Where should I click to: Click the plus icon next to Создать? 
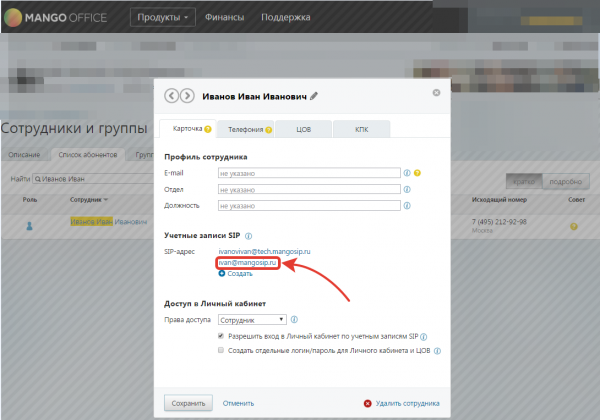coord(222,273)
